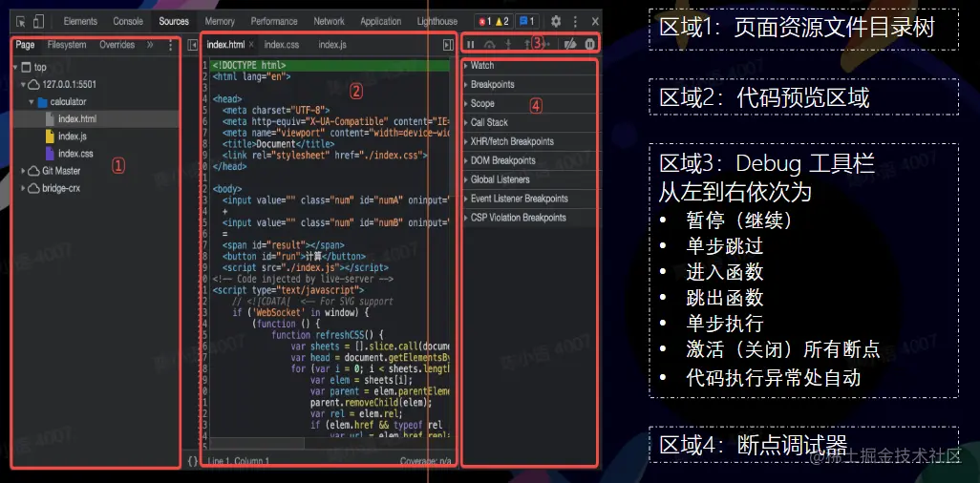Switch to index.css editor tab
This screenshot has width=980, height=483.
click(281, 45)
